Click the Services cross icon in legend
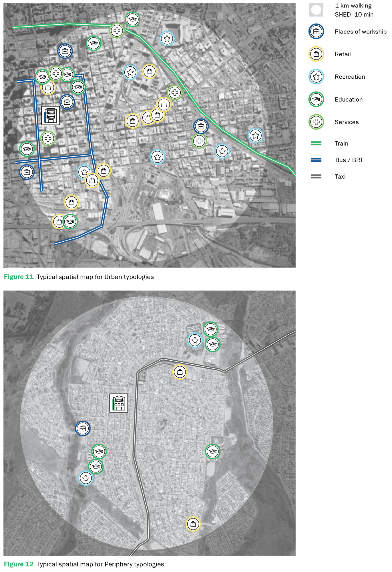This screenshot has height=572, width=392. click(316, 122)
